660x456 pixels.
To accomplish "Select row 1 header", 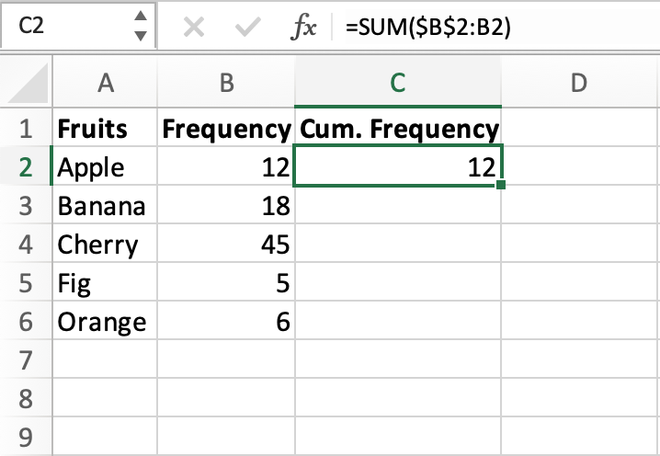I will point(26,129).
